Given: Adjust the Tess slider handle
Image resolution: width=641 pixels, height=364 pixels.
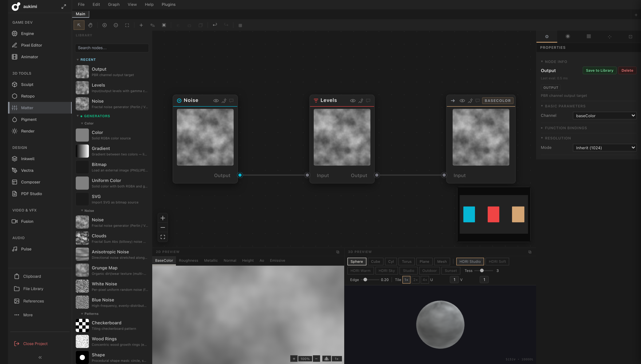Looking at the screenshot, I should (482, 270).
